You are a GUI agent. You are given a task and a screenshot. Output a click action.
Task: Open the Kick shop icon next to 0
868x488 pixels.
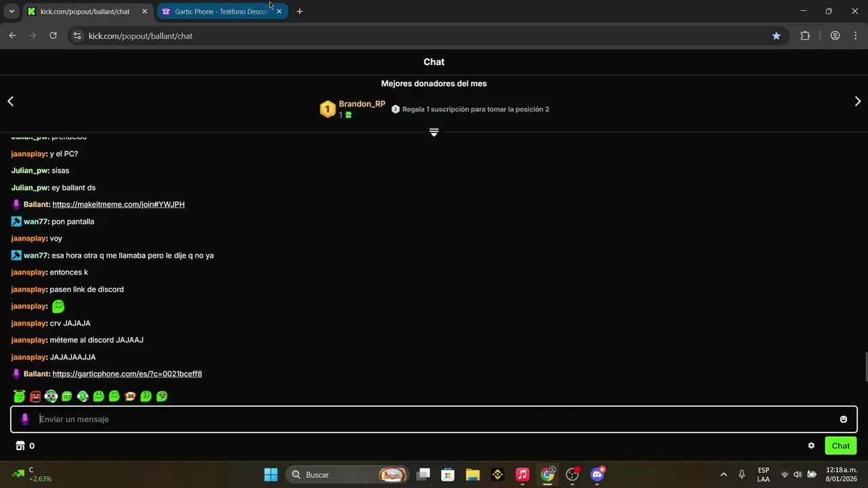[x=20, y=446]
